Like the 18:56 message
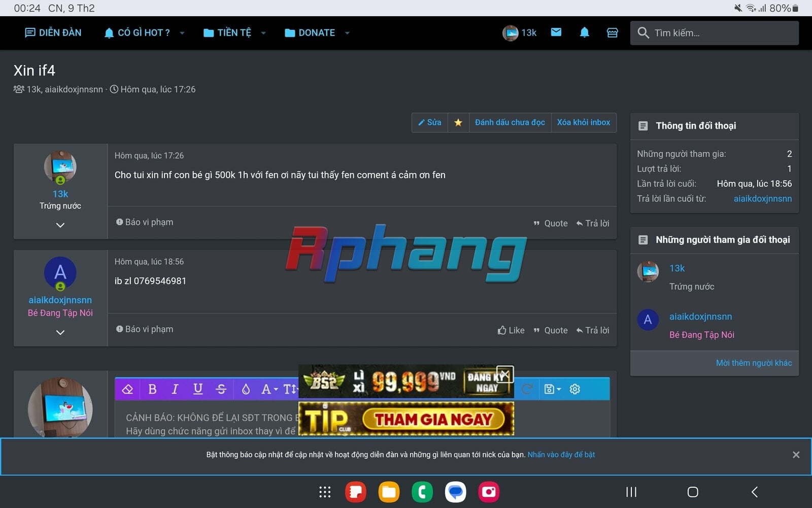The height and width of the screenshot is (508, 812). (x=511, y=330)
